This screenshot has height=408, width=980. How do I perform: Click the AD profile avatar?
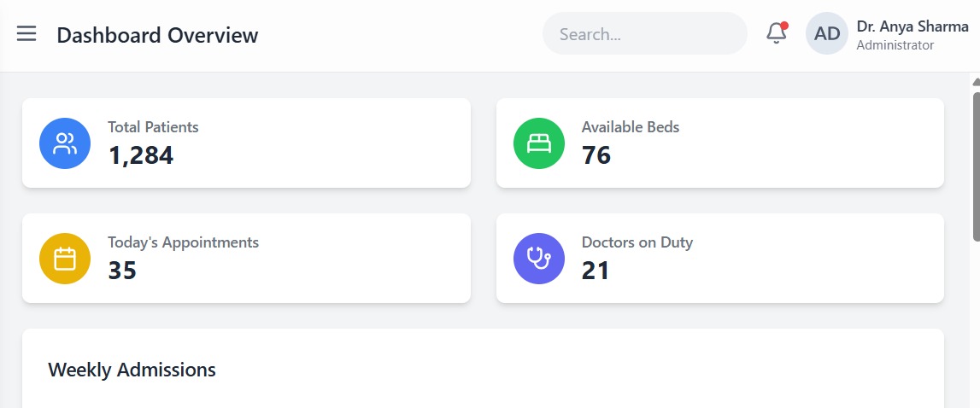pos(826,34)
